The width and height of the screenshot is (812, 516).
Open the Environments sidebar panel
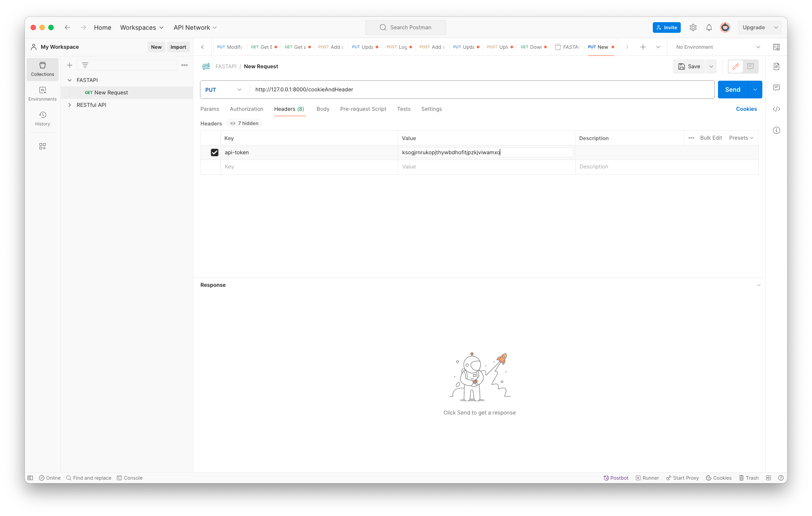[43, 94]
